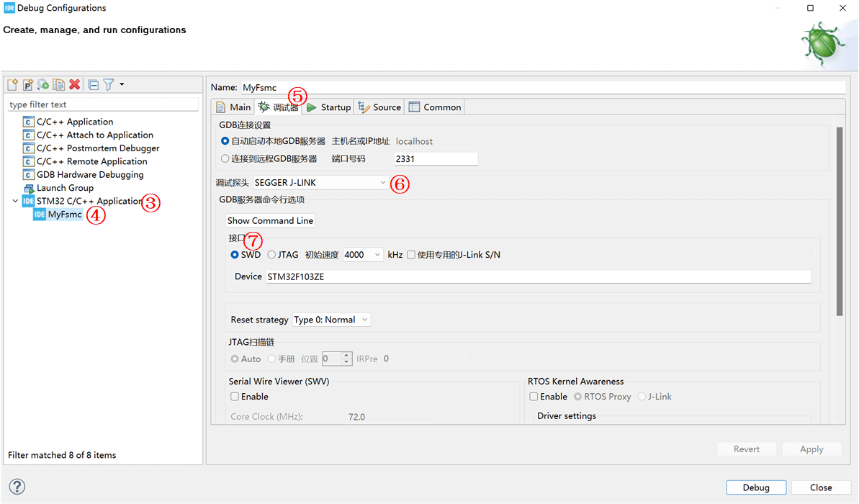The image size is (859, 504).
Task: Collapse the STM32 C/C++ Application node
Action: pos(15,202)
